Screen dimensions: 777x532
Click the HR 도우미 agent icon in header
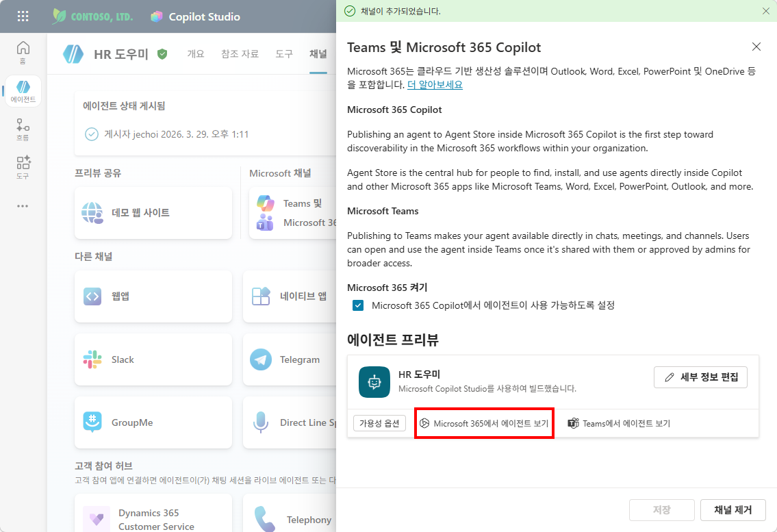pos(73,53)
